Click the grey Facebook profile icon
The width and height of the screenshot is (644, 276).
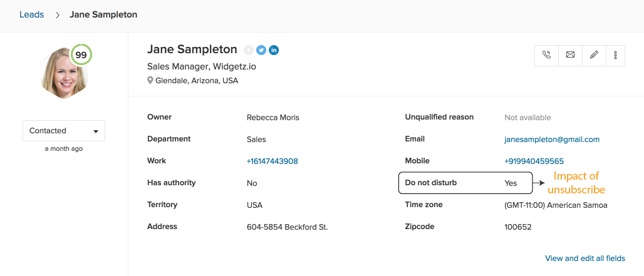pyautogui.click(x=249, y=50)
